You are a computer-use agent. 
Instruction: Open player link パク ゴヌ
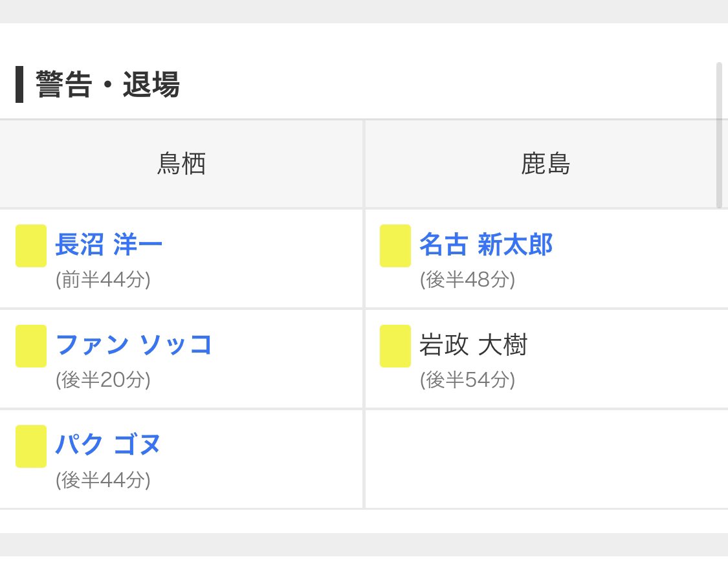(107, 445)
